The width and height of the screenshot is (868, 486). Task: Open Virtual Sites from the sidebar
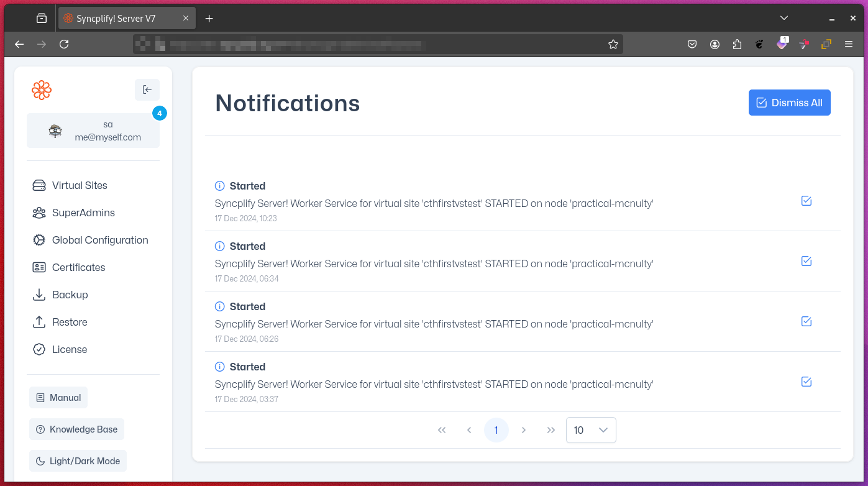point(80,185)
